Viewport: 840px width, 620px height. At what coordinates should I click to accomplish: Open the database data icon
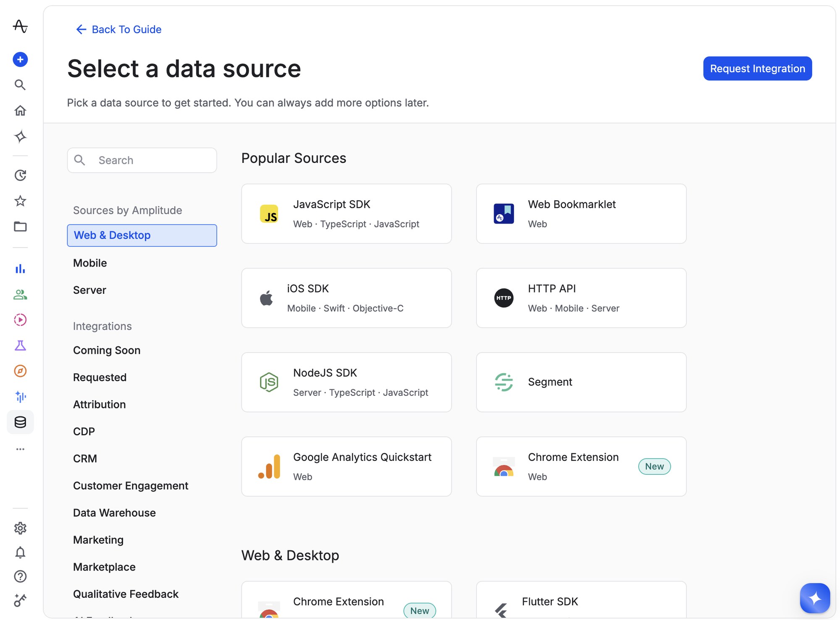[20, 422]
